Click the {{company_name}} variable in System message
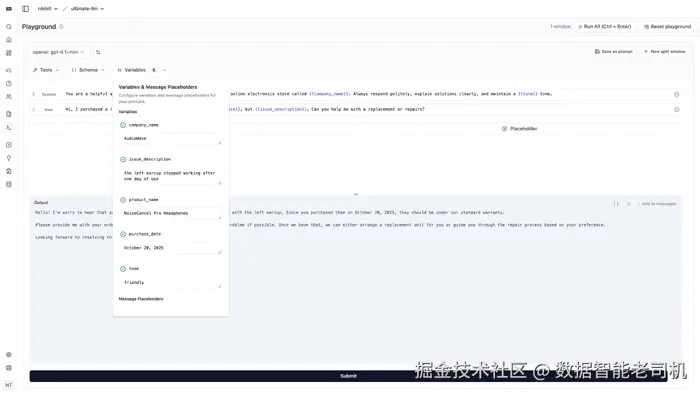The width and height of the screenshot is (700, 394). [x=329, y=94]
